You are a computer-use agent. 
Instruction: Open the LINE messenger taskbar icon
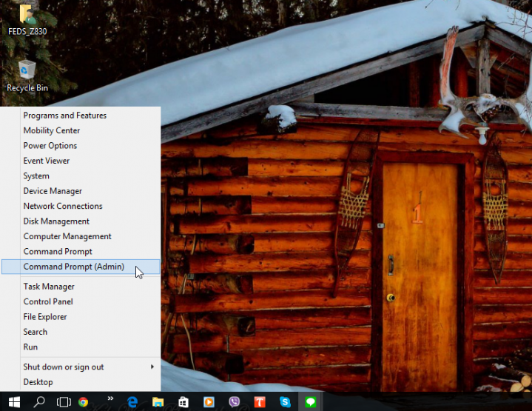point(311,402)
